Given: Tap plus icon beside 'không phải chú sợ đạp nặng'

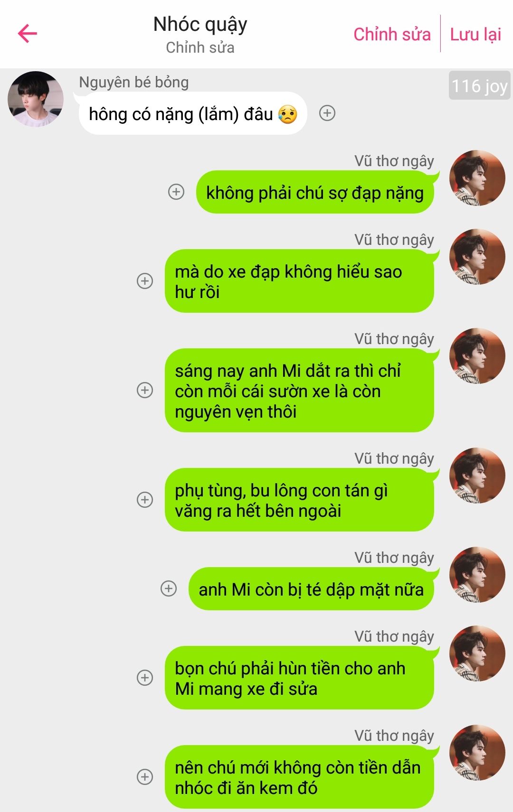Looking at the screenshot, I should click(x=176, y=192).
